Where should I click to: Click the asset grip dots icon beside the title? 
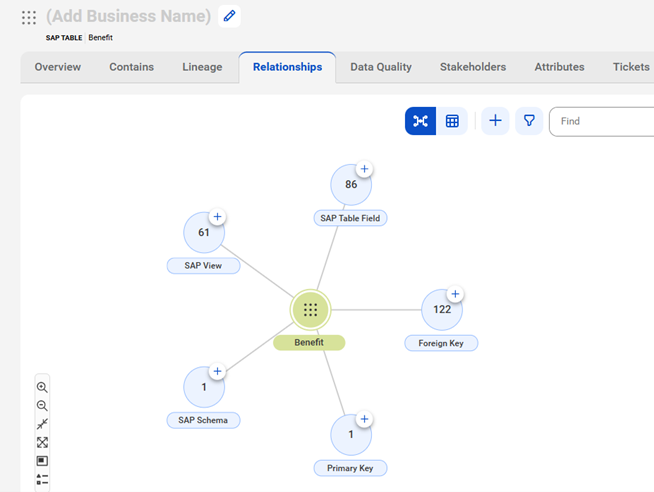click(29, 18)
